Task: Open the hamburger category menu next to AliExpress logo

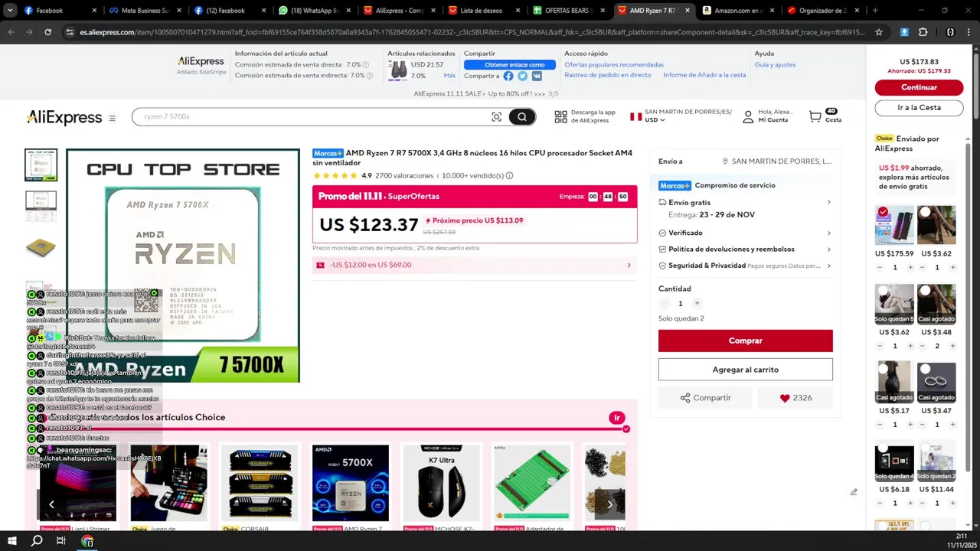Action: point(112,118)
